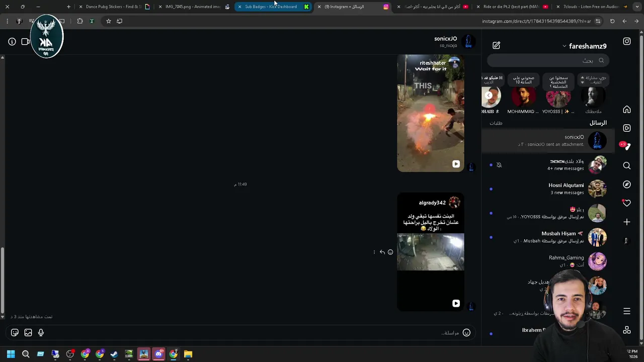Open Windows taskbar search
This screenshot has width=644, height=362.
click(26, 354)
